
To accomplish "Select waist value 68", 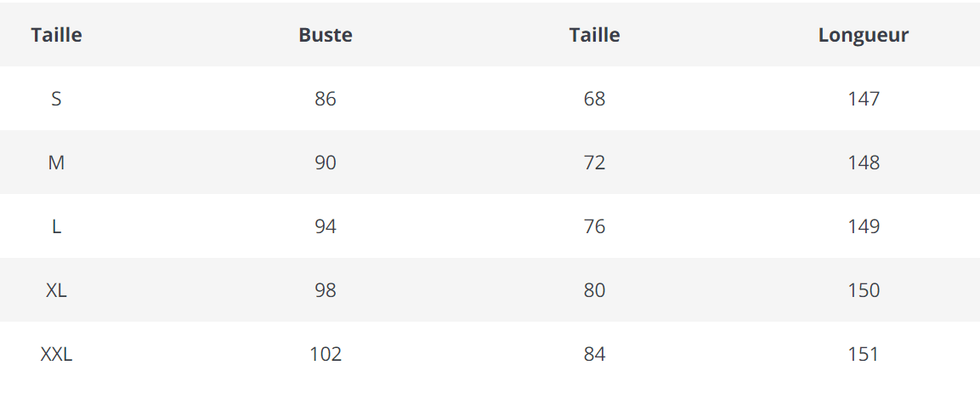I will (x=594, y=99).
